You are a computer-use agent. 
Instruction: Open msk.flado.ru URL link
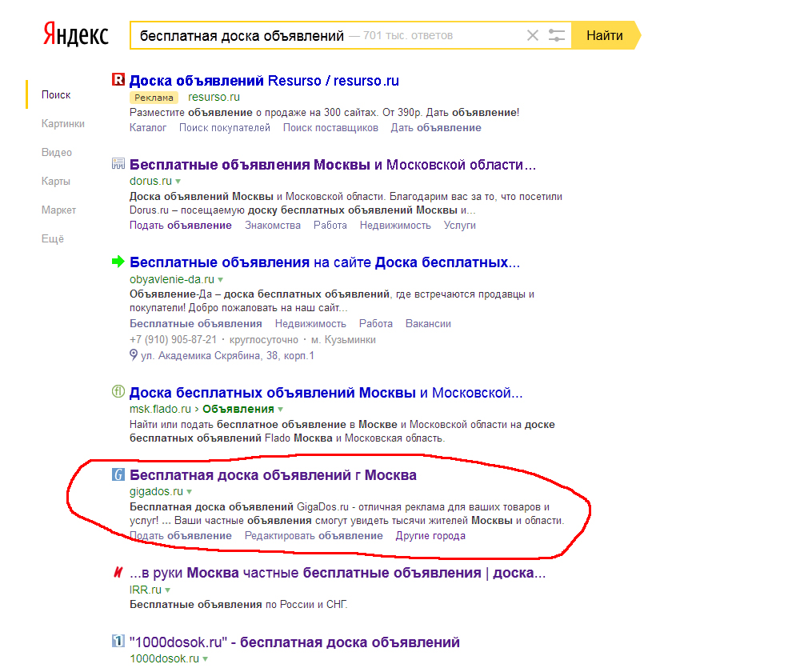161,409
